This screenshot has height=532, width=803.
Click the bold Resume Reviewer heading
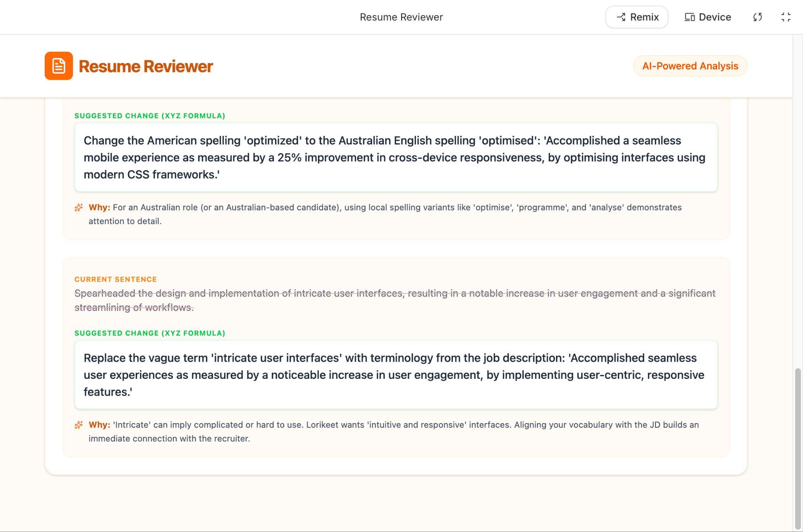(x=146, y=66)
